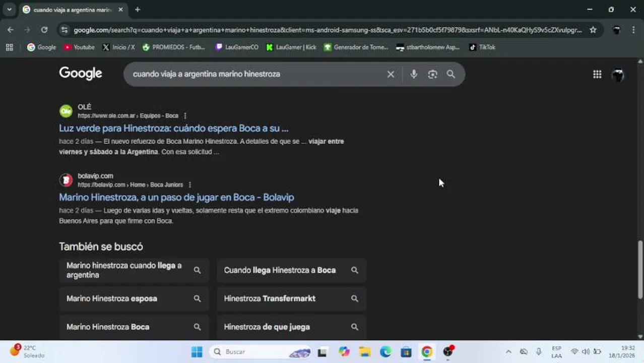Open File Explorer from the taskbar
Image resolution: width=644 pixels, height=363 pixels.
tap(365, 352)
